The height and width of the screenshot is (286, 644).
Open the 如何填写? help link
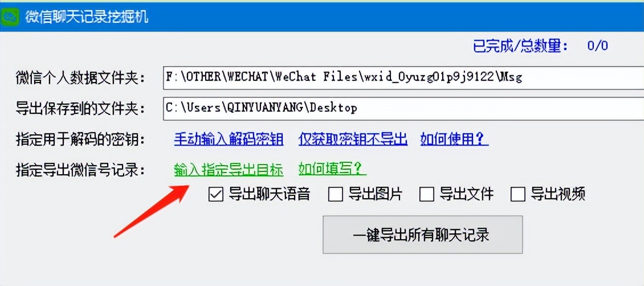click(332, 168)
